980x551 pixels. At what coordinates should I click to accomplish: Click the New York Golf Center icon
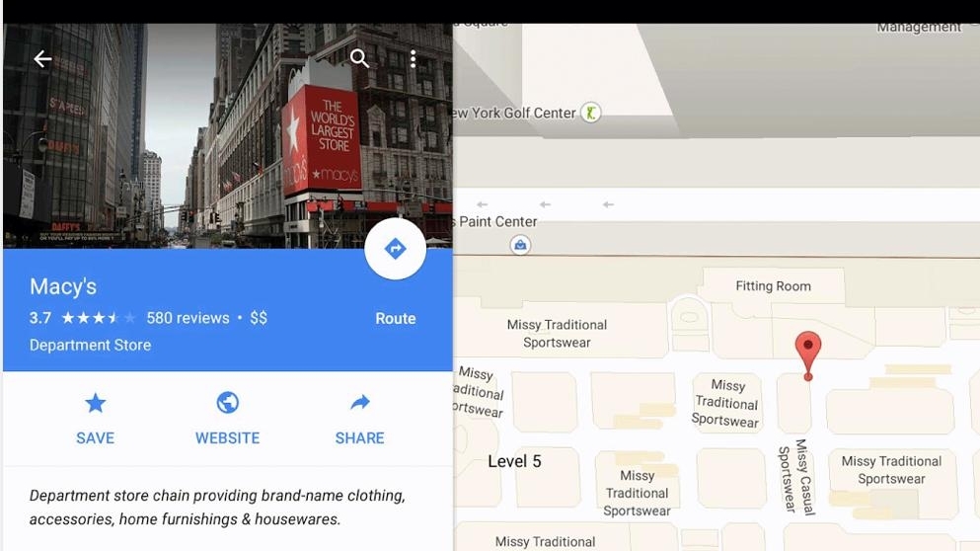click(x=590, y=113)
